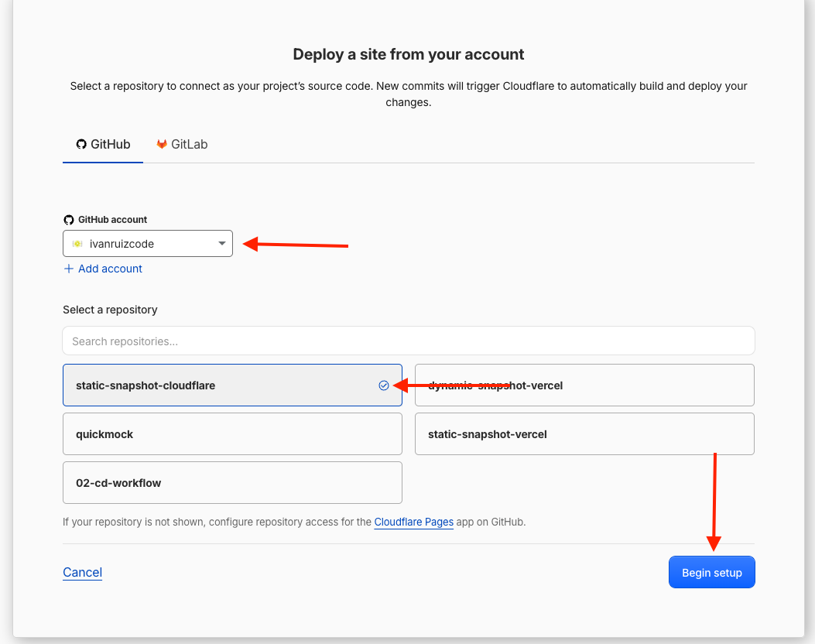The width and height of the screenshot is (815, 644).
Task: Pick the static-snapshot-vercel repository
Action: (x=584, y=434)
